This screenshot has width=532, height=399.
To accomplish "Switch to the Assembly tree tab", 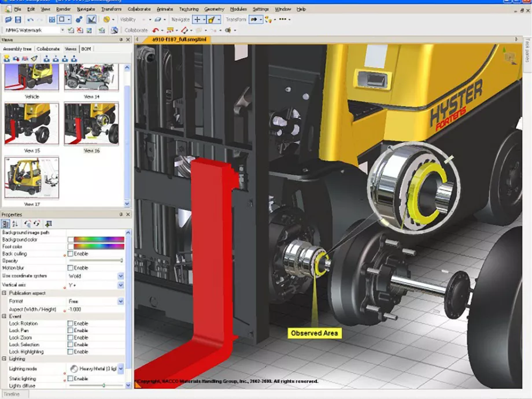I will point(17,49).
